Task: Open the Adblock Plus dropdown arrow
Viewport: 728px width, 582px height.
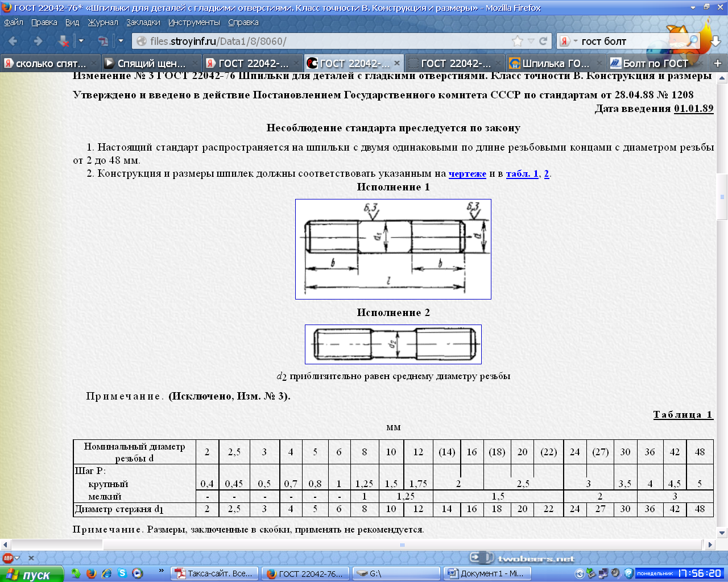Action: [x=17, y=558]
